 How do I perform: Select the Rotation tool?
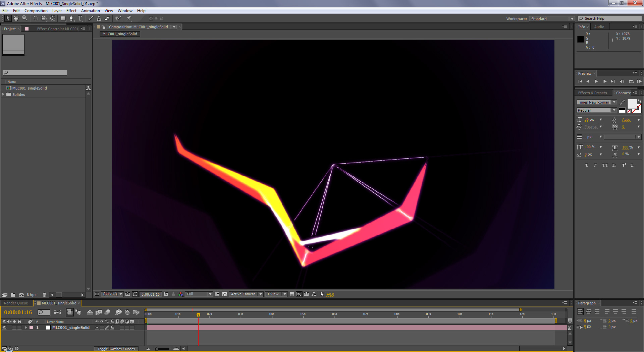[x=35, y=18]
